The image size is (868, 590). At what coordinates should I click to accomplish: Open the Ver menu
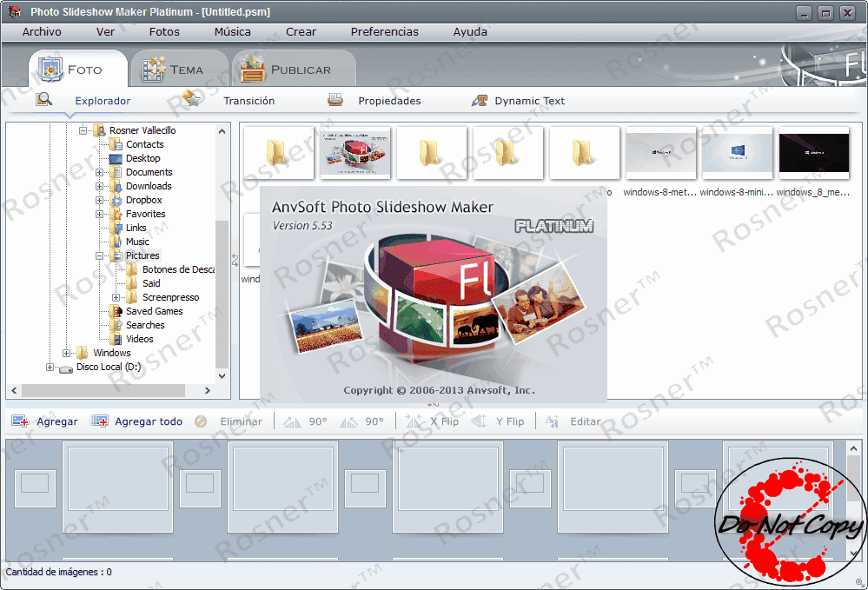(105, 31)
